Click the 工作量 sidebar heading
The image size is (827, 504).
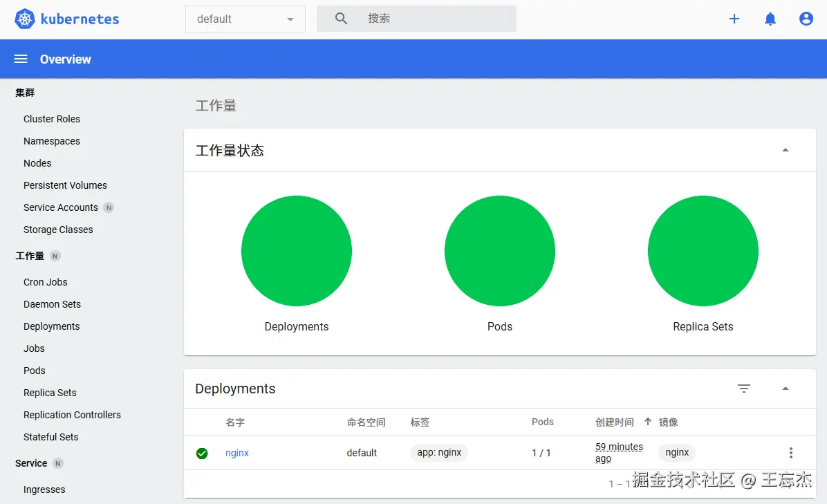pos(30,256)
